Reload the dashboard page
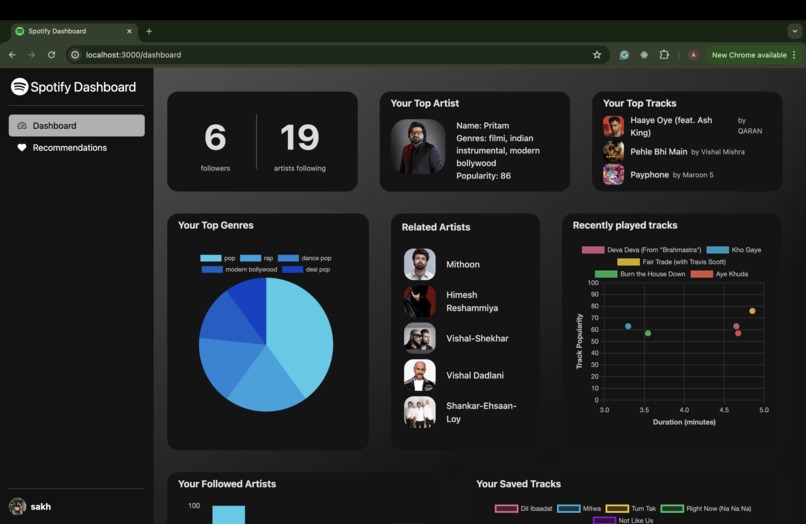Viewport: 806px width, 524px height. point(51,55)
